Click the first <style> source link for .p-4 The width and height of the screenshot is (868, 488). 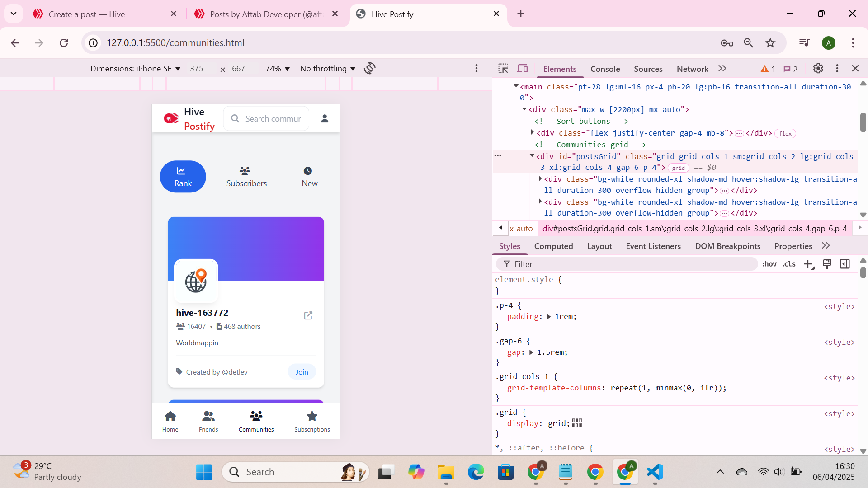tap(839, 306)
